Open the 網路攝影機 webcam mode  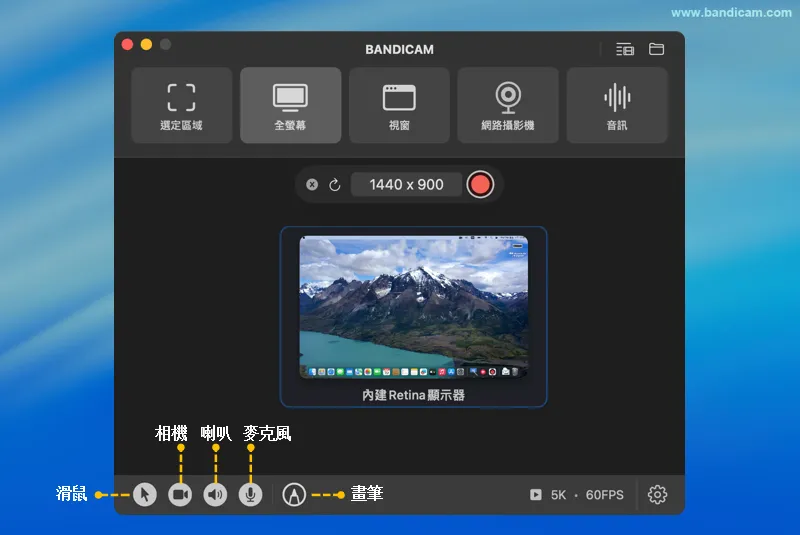point(508,106)
